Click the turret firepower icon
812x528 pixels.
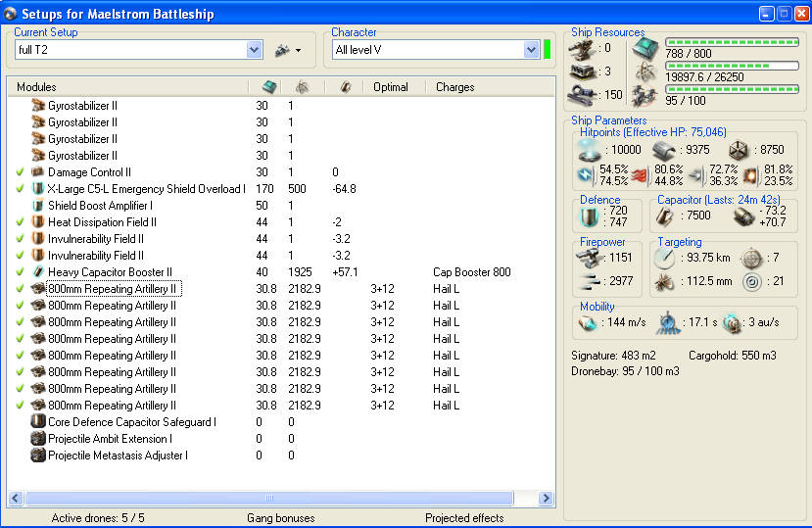(x=590, y=257)
